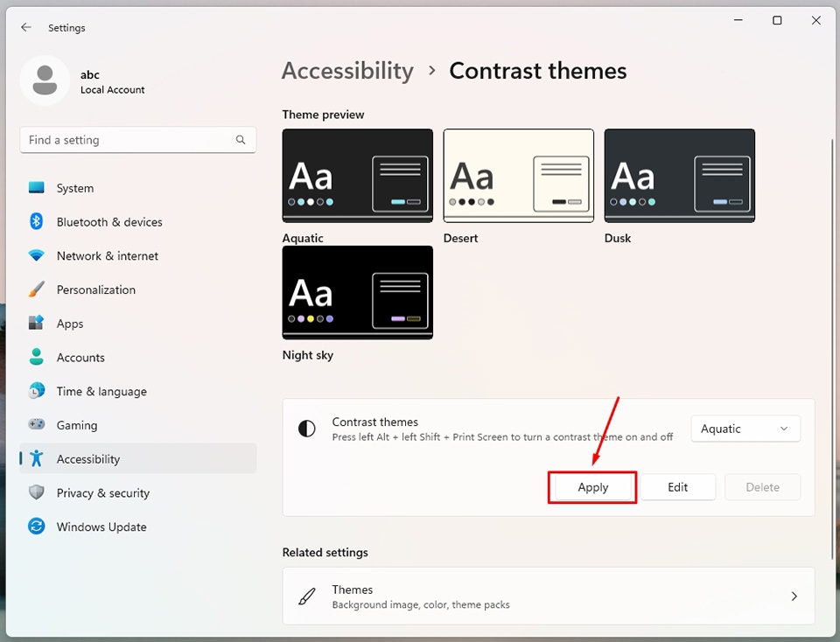Click the Windows Update sync icon
The width and height of the screenshot is (840, 642).
point(37,526)
